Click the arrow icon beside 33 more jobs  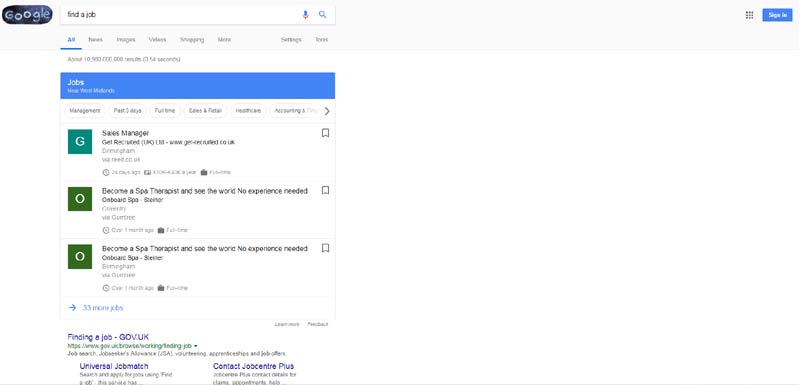click(x=72, y=308)
